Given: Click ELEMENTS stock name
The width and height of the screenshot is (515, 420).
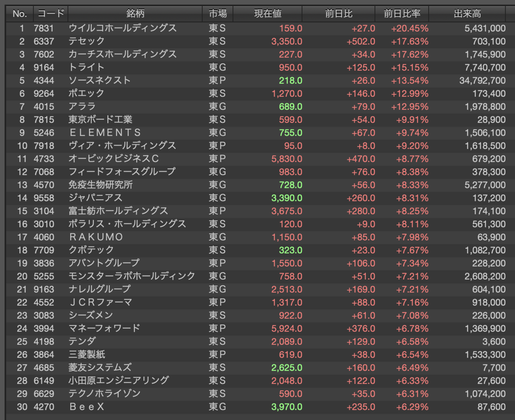Looking at the screenshot, I should click(x=105, y=132).
